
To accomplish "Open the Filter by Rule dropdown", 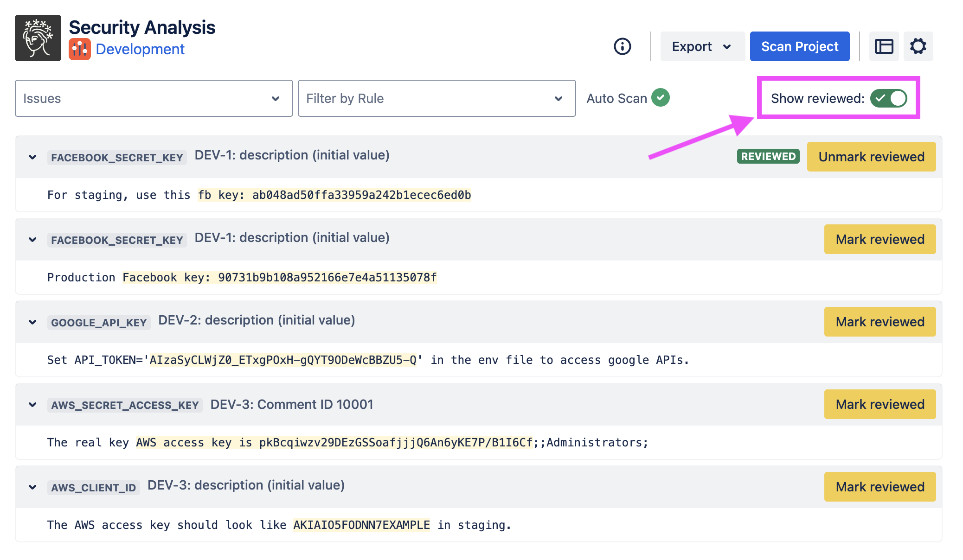I will tap(436, 98).
